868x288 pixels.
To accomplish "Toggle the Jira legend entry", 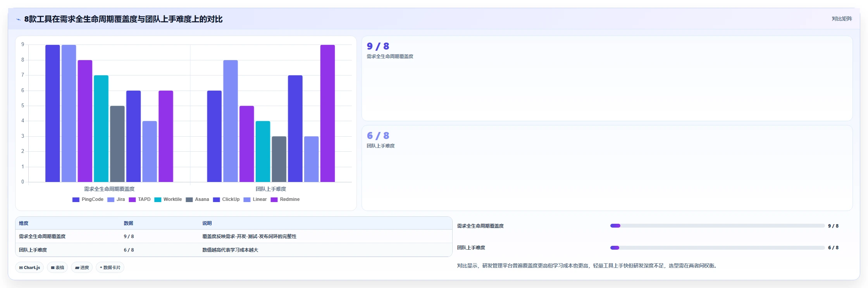I will (116, 199).
